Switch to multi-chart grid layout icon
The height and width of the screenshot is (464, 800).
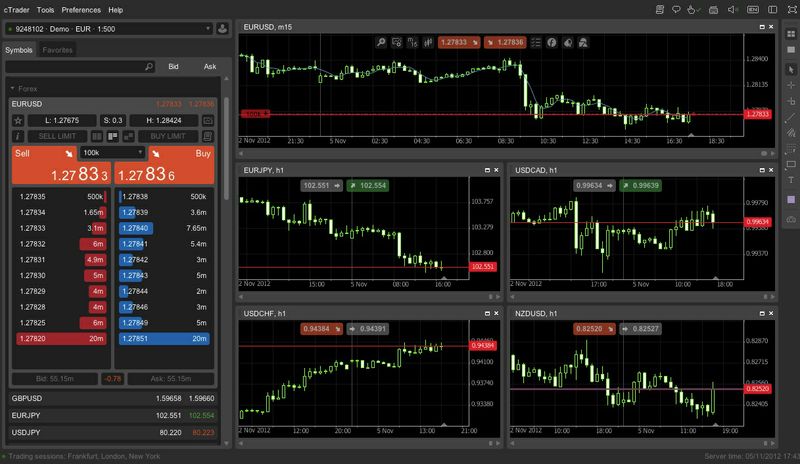[x=791, y=34]
